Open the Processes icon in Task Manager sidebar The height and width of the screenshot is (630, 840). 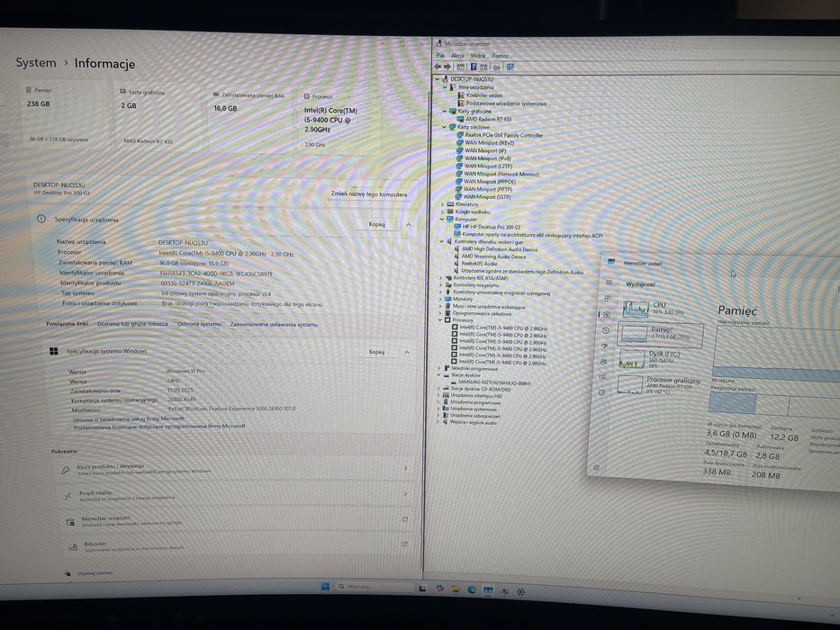(x=608, y=299)
